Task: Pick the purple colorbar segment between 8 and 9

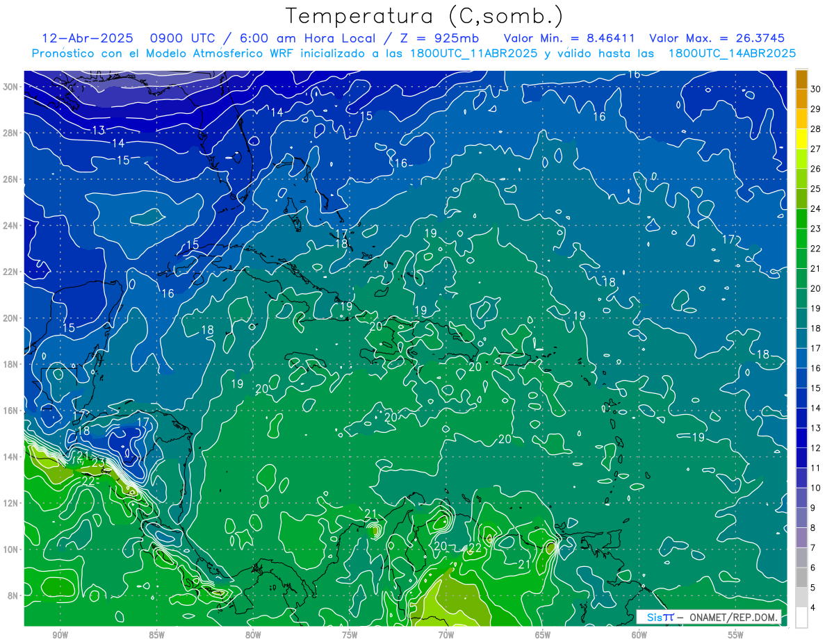Action: (x=801, y=518)
